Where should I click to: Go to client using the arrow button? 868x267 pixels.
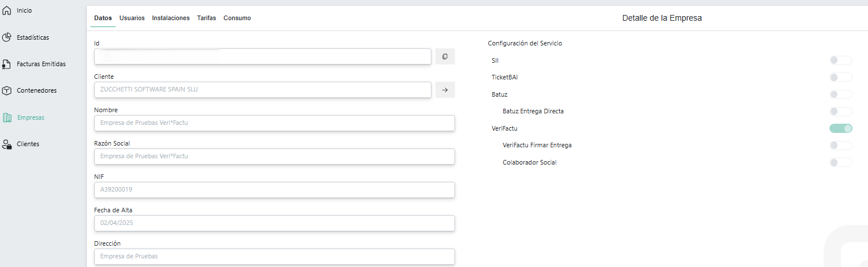(x=445, y=90)
